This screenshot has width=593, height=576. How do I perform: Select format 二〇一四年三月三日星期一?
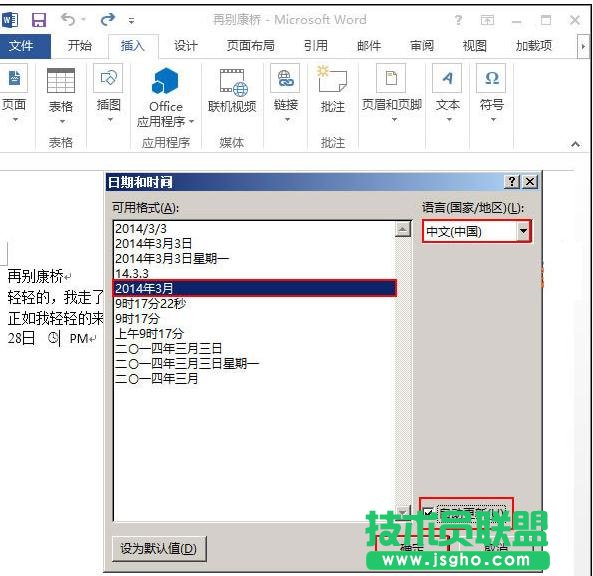254,363
